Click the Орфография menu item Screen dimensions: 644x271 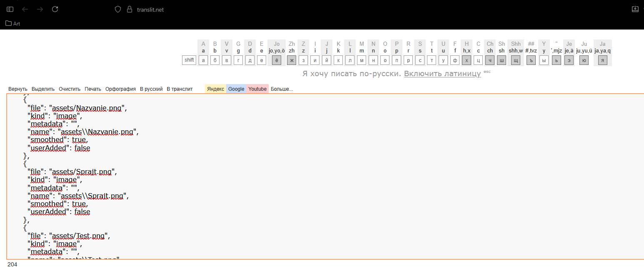tap(120, 89)
